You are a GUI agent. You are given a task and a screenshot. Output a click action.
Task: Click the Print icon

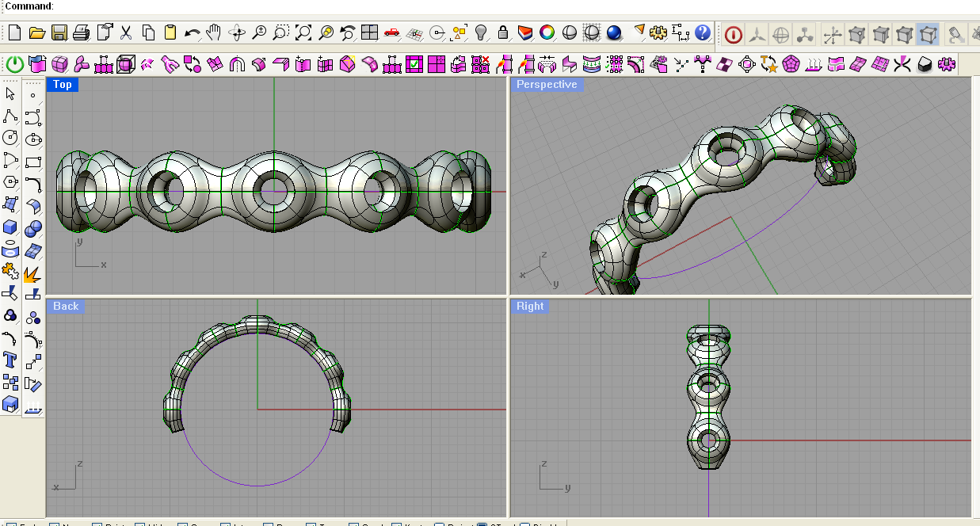coord(81,32)
